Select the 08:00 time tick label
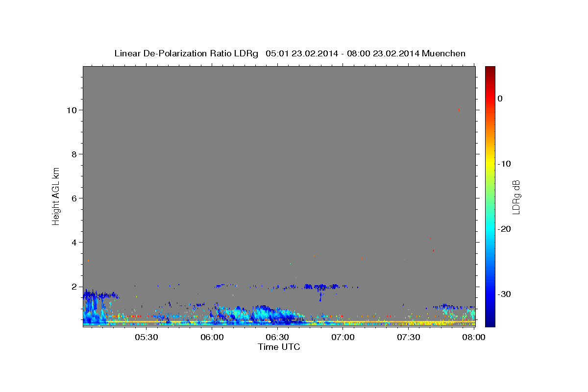This screenshot has width=588, height=392. coord(474,337)
